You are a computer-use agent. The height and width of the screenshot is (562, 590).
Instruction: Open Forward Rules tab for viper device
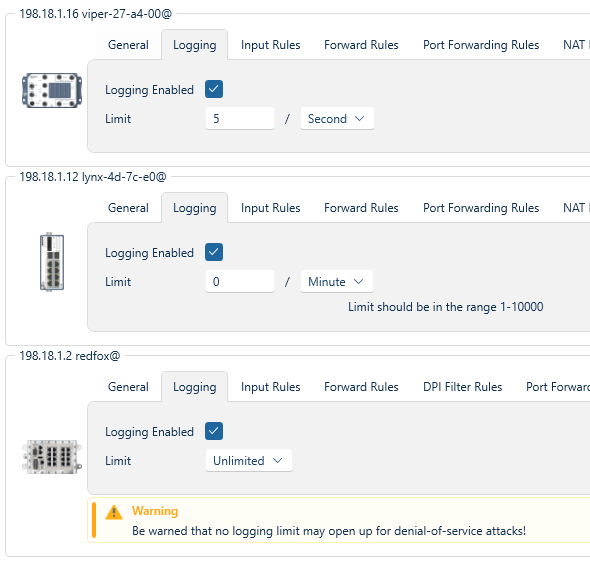point(361,45)
